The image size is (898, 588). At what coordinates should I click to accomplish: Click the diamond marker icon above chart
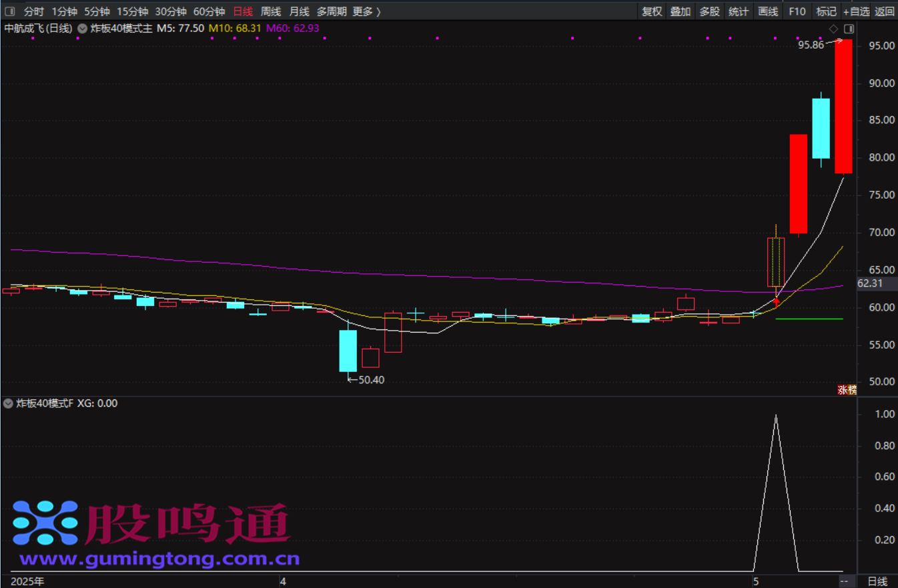(x=833, y=29)
